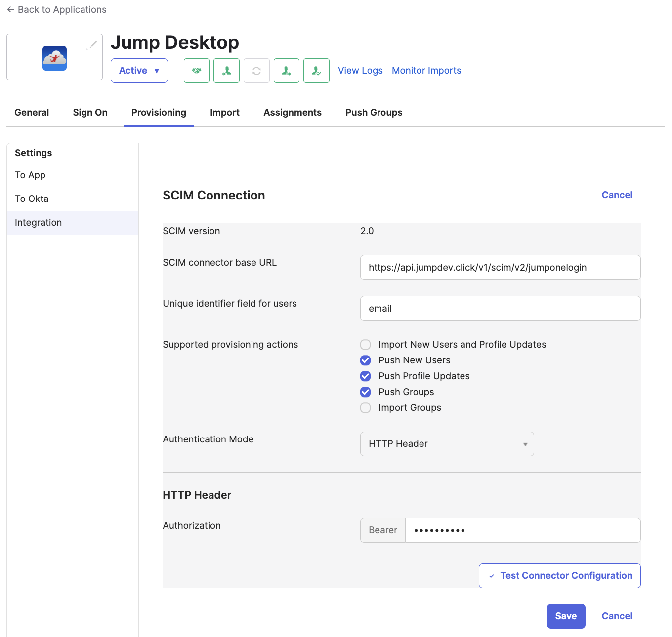The height and width of the screenshot is (637, 672).
Task: Select the Provisioning tab
Action: (159, 113)
